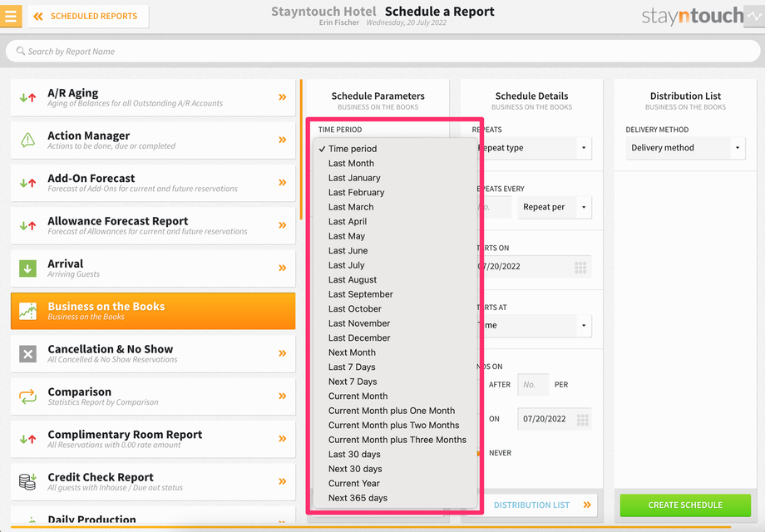
Task: Open the hamburger main menu
Action: (11, 16)
